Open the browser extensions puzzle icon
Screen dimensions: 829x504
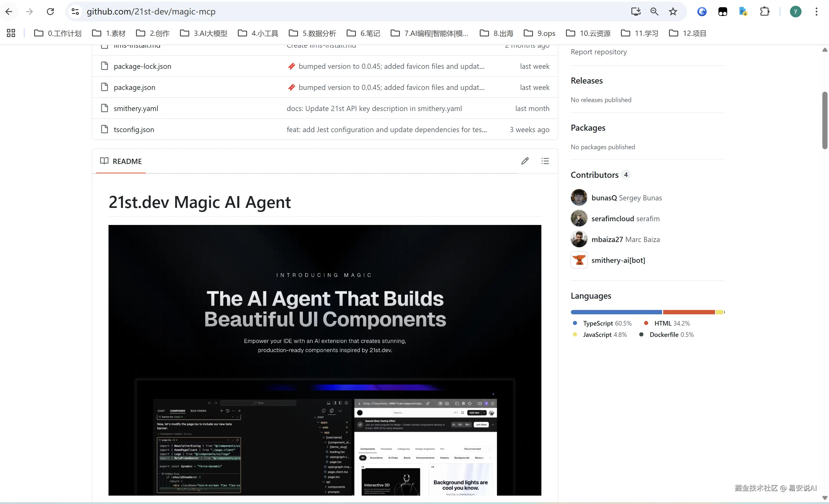764,12
